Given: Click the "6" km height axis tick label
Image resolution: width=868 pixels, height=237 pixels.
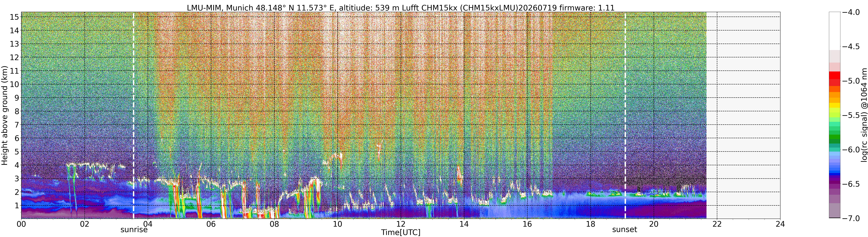Looking at the screenshot, I should click(x=17, y=138).
